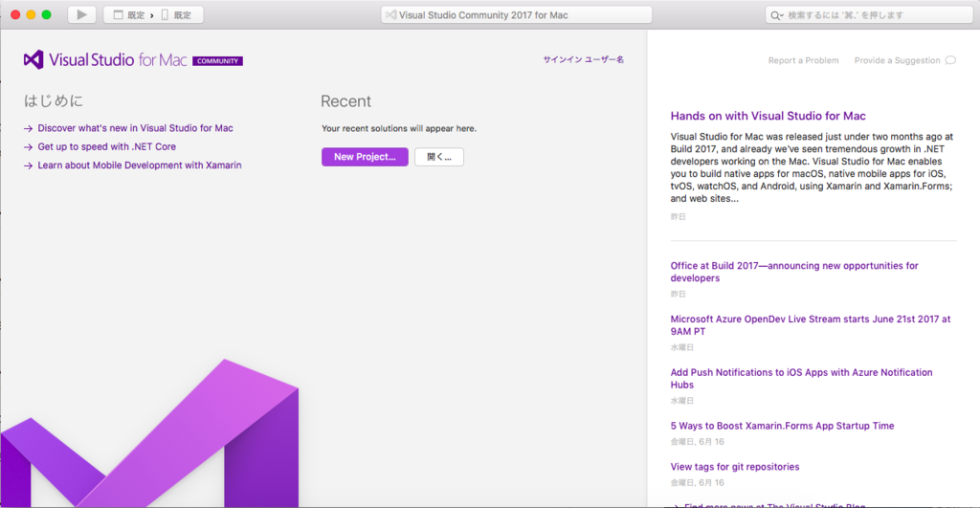
Task: Click the arrow icon beside .NET Core link
Action: click(x=28, y=147)
